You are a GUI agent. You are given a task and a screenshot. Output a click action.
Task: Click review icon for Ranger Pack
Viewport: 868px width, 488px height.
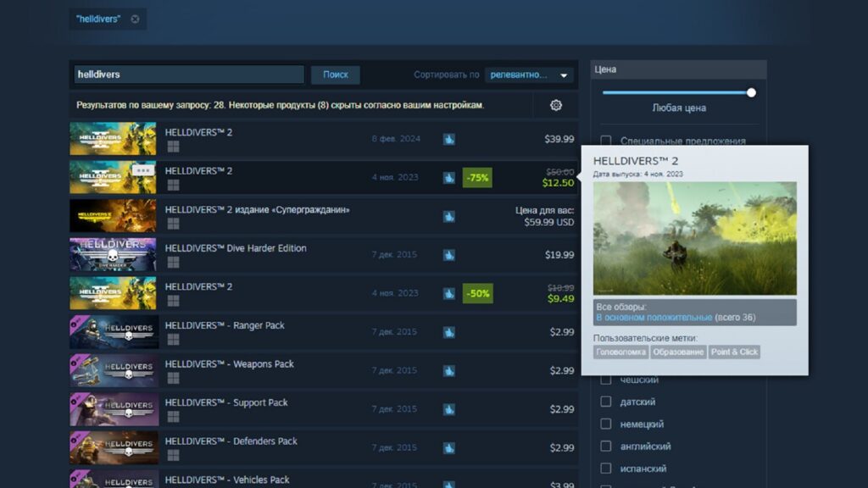(449, 332)
